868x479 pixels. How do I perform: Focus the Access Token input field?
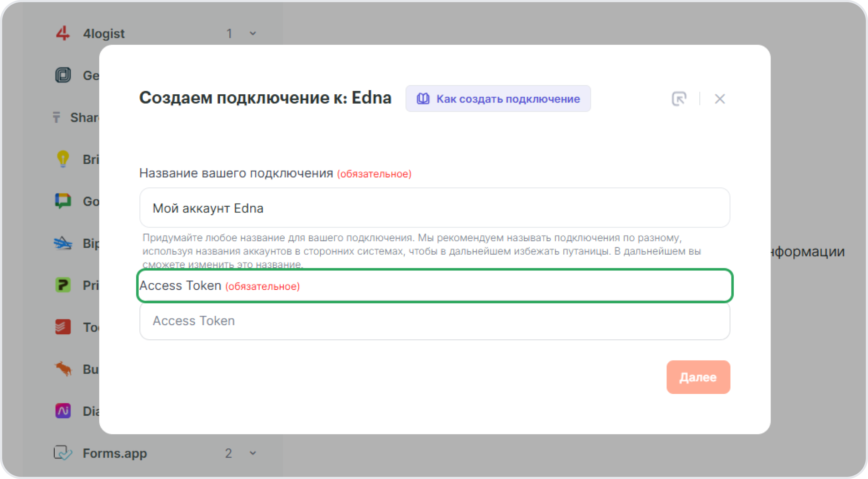tap(435, 321)
